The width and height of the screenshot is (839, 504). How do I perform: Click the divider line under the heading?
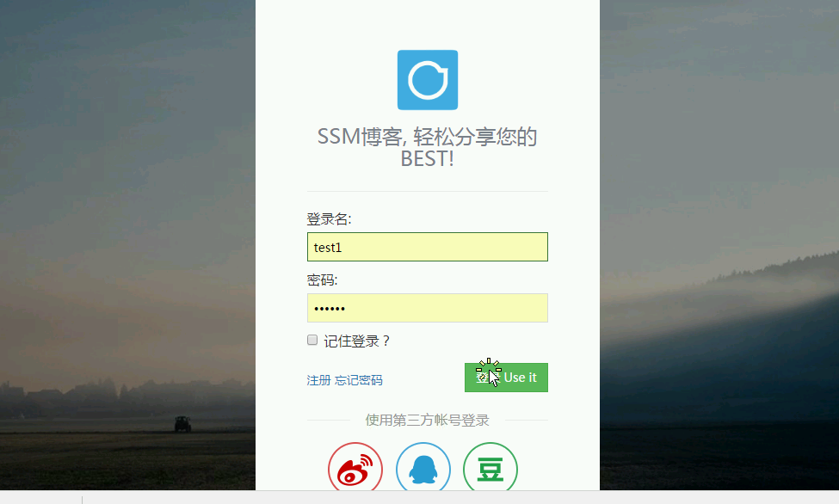pyautogui.click(x=428, y=191)
